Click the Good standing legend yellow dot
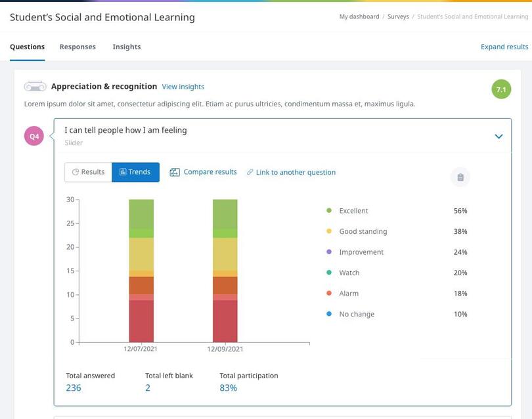Screen dimensions: 532x419 tap(329, 231)
